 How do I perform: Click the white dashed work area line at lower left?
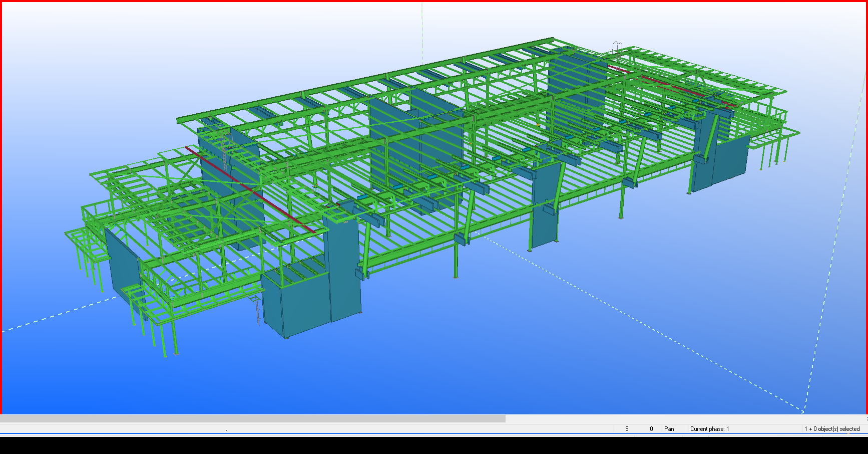click(x=50, y=317)
